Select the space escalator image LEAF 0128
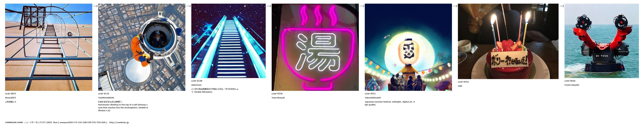The height and width of the screenshot is (126, 644). click(229, 41)
